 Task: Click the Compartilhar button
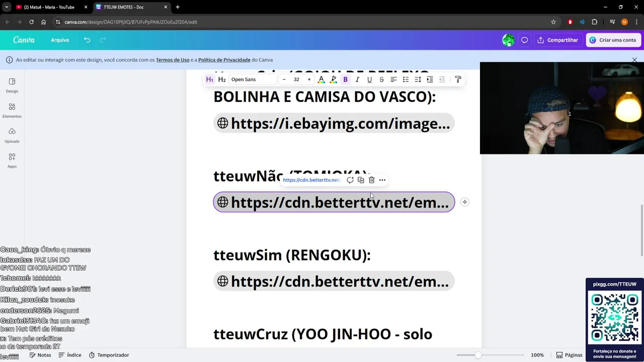(557, 40)
